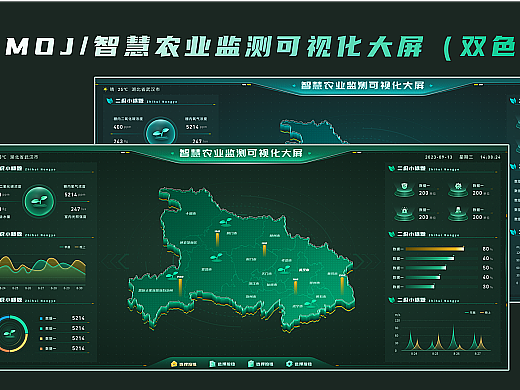The height and width of the screenshot is (390, 520).
Task: Click the 247 reading under 5214
Action: pos(78,209)
